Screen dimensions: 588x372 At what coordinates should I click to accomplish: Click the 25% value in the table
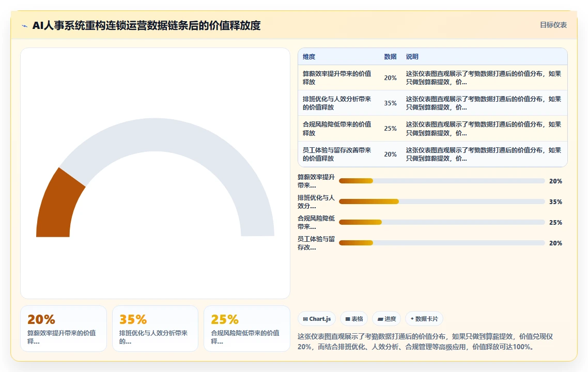(390, 129)
